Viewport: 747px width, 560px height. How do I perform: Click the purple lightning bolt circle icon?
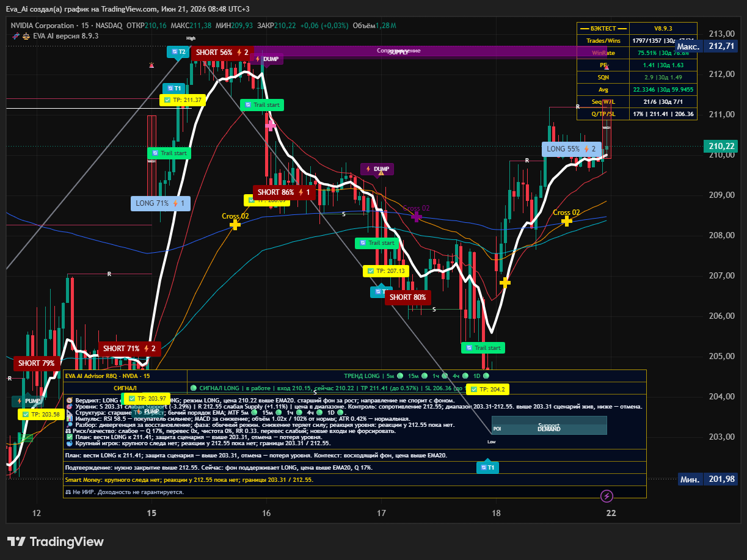point(607,496)
